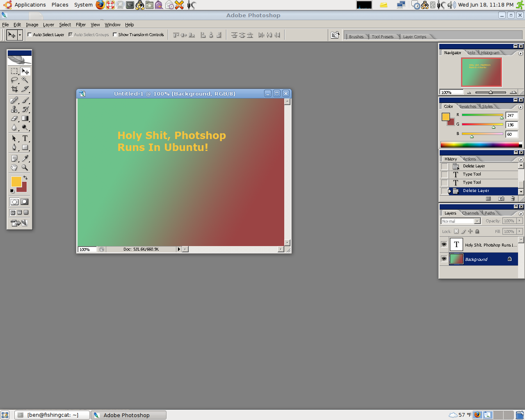525x420 pixels.
Task: Open the History panel flyout menu
Action: point(521,160)
